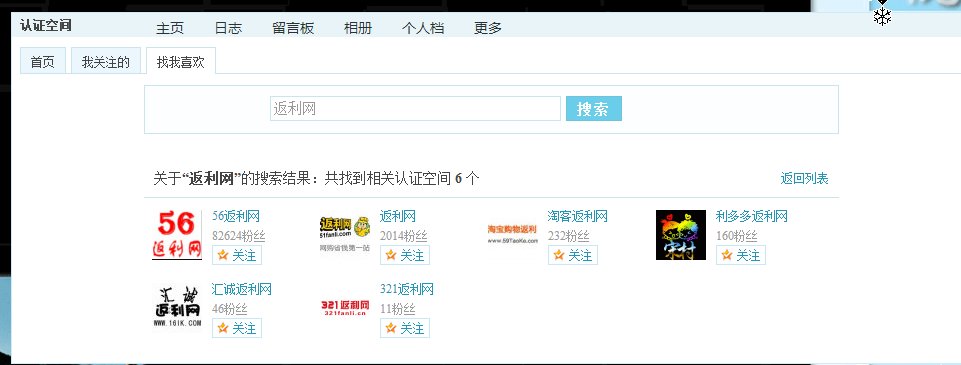Open the 56返利网 logo thumbnail
Image resolution: width=961 pixels, height=365 pixels.
click(177, 235)
